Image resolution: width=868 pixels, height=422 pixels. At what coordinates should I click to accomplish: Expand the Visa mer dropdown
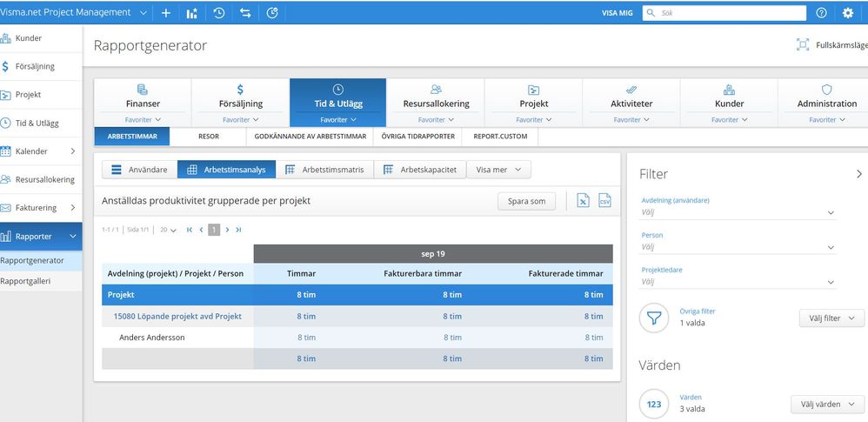pos(498,170)
